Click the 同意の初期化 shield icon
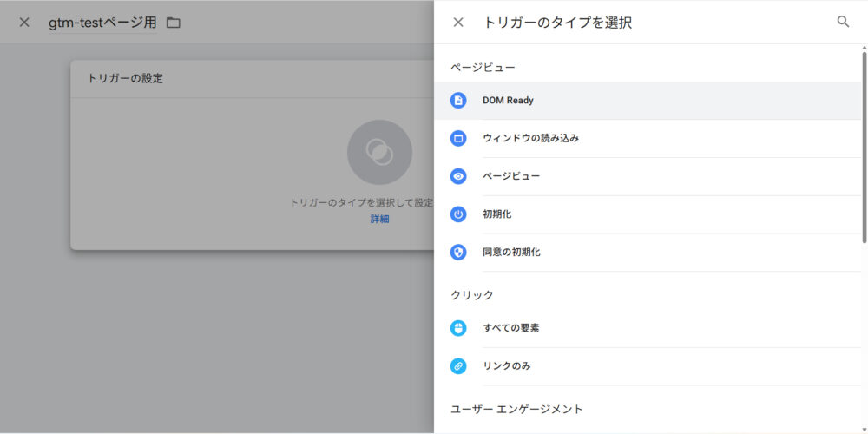The image size is (868, 434). [458, 252]
